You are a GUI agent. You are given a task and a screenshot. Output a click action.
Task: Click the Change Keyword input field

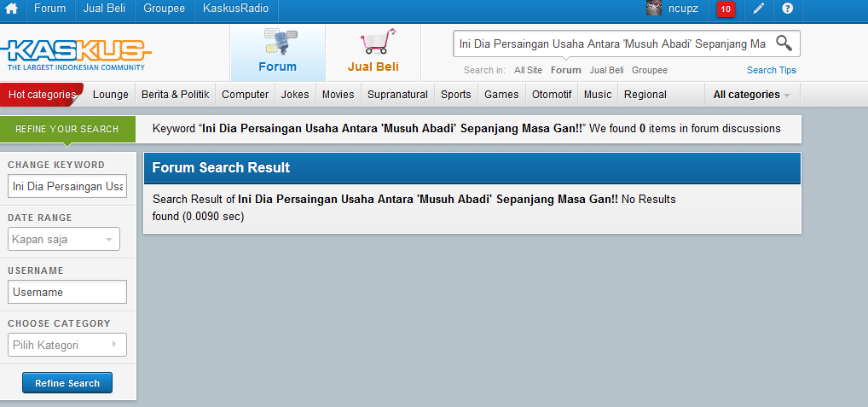coord(67,187)
